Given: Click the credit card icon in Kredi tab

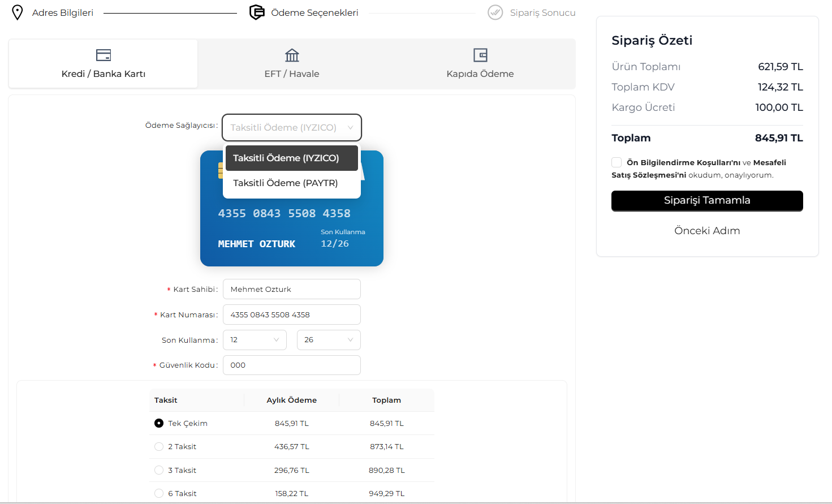Looking at the screenshot, I should pyautogui.click(x=104, y=55).
